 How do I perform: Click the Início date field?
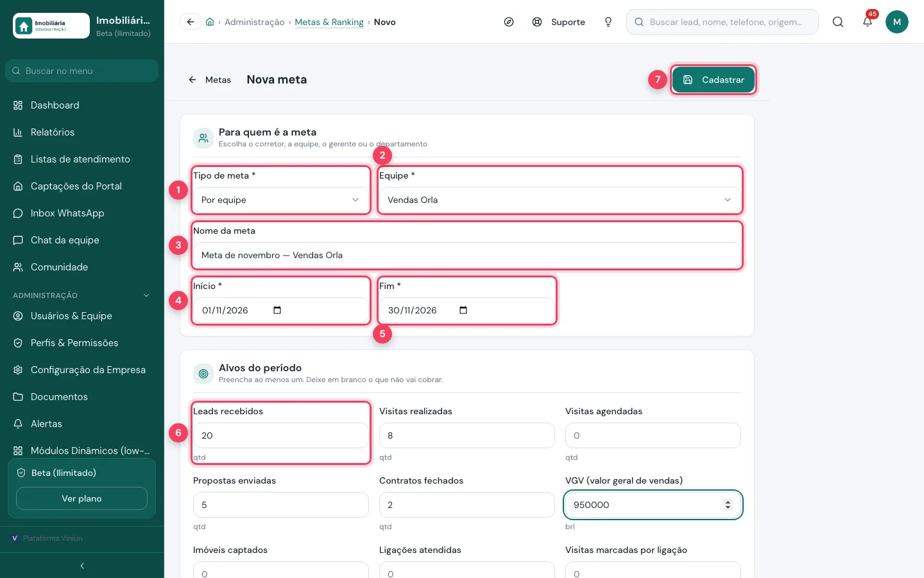(x=281, y=310)
